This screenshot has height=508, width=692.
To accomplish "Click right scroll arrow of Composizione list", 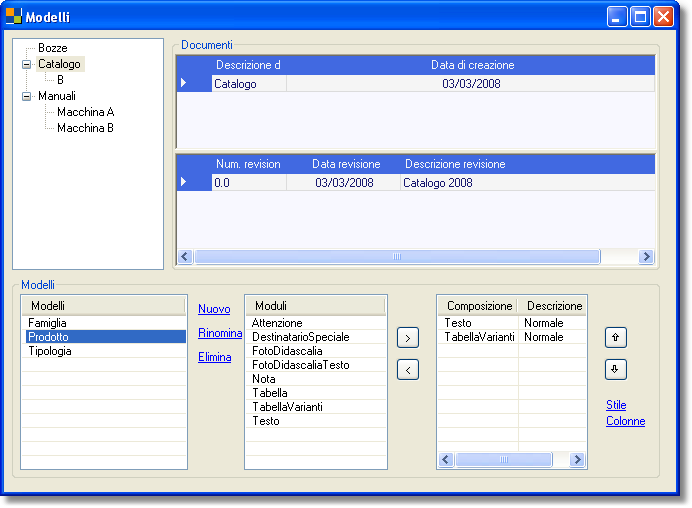I will tap(577, 459).
